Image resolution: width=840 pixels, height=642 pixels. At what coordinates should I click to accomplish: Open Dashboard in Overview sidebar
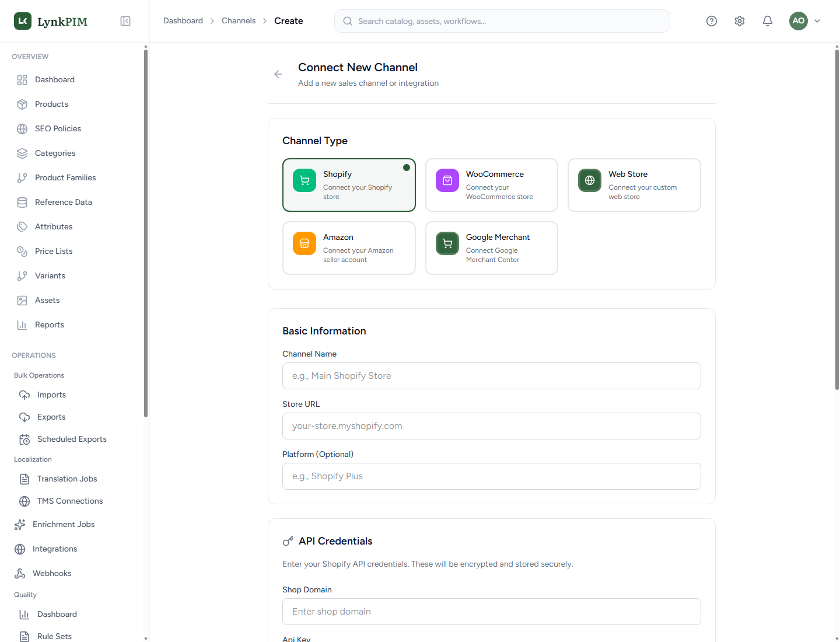pos(72,79)
